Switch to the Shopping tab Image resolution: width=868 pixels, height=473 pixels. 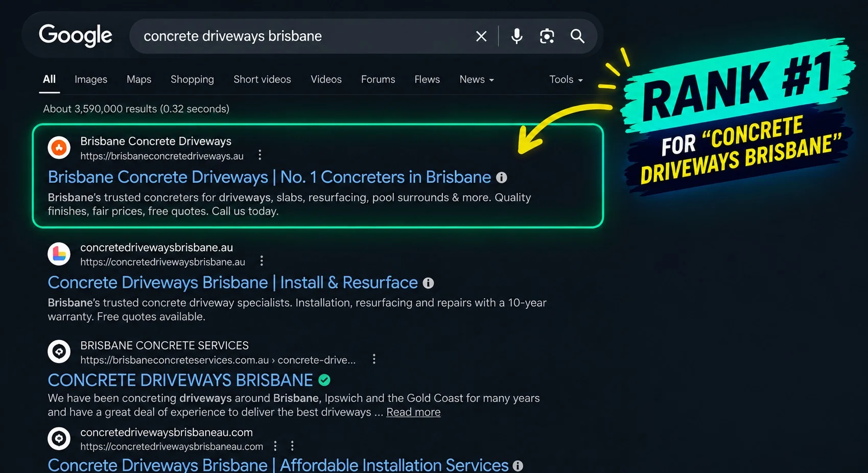pyautogui.click(x=192, y=80)
